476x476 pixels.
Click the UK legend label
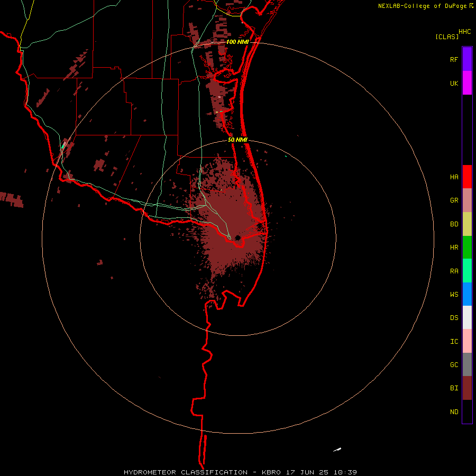click(454, 84)
